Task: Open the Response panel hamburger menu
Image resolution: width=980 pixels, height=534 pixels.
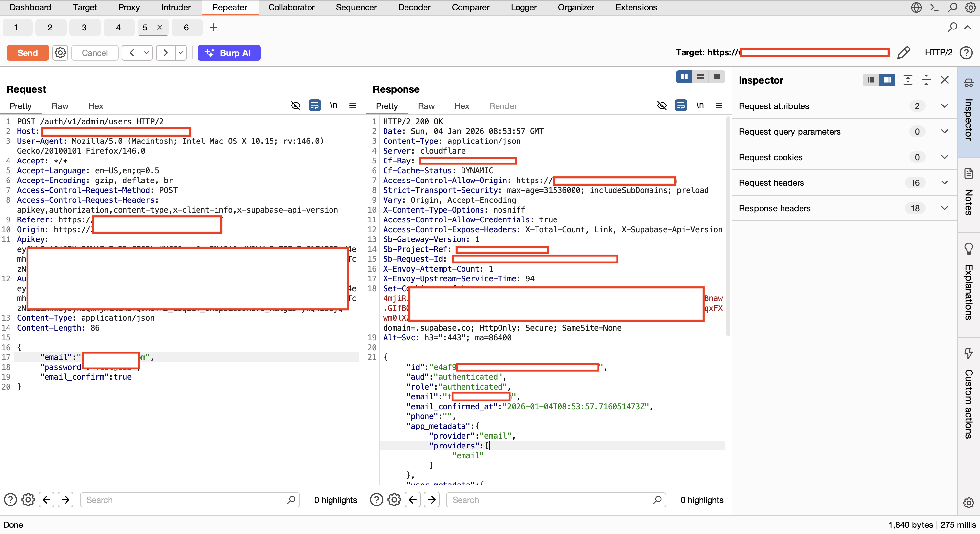Action: pyautogui.click(x=719, y=105)
